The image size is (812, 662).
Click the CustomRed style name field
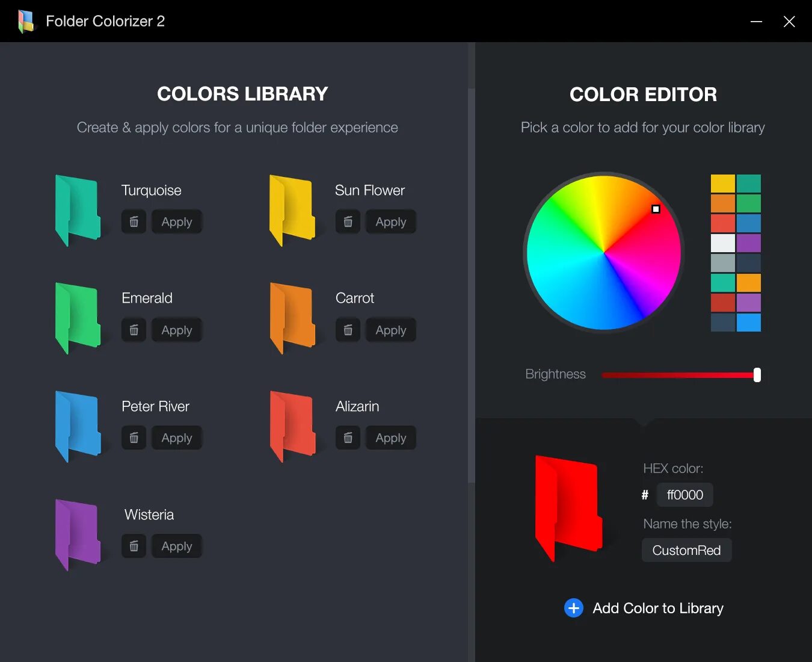click(686, 549)
